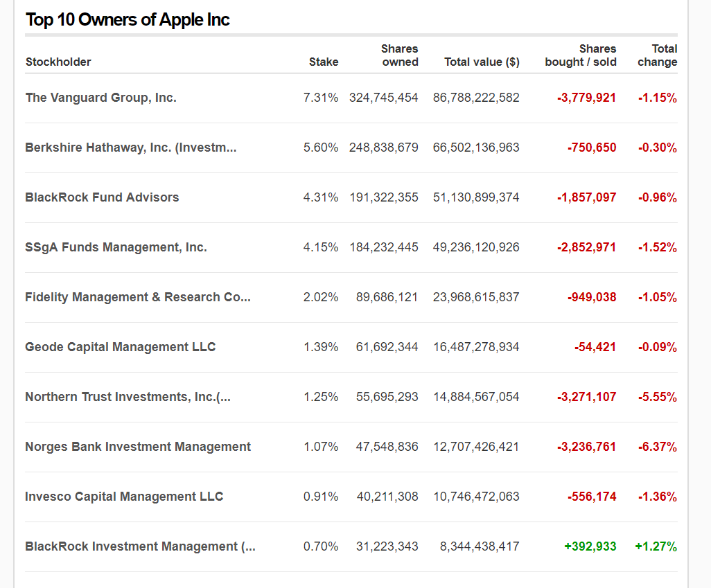Image resolution: width=711 pixels, height=588 pixels.
Task: Select the 55,695,293 shares owned cell
Action: click(x=387, y=397)
